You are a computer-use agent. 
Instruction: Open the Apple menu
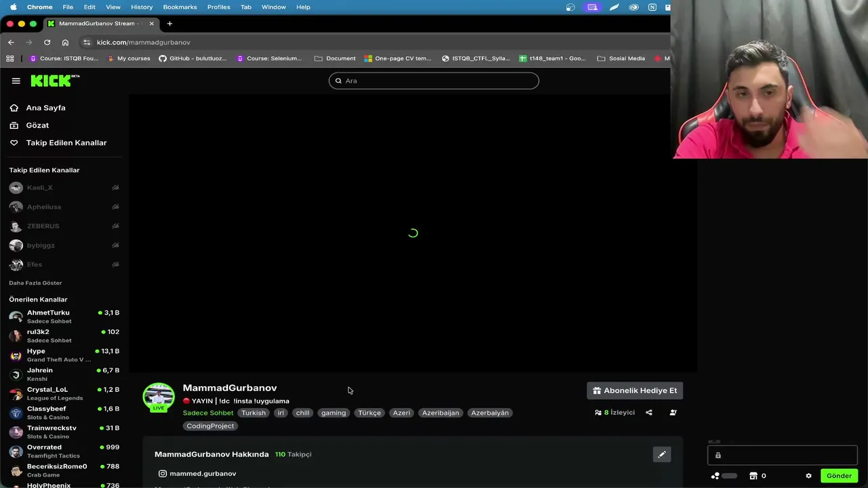tap(13, 7)
